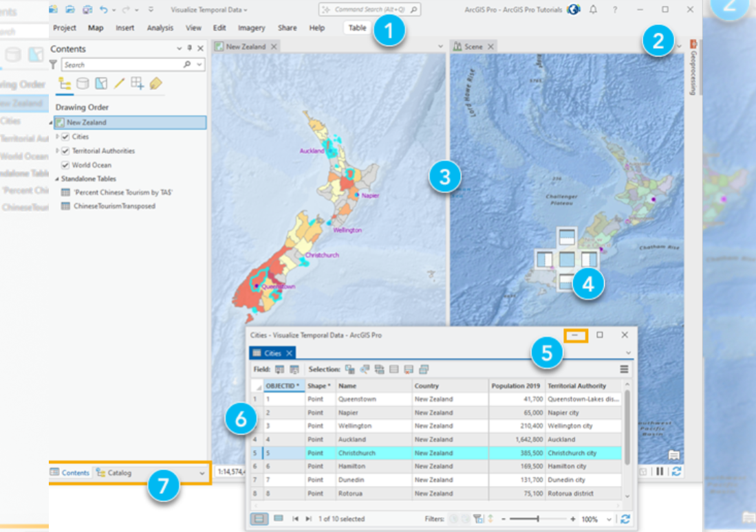Open the Imagery ribbon tab
Screen dimensions: 756x532
(251, 28)
